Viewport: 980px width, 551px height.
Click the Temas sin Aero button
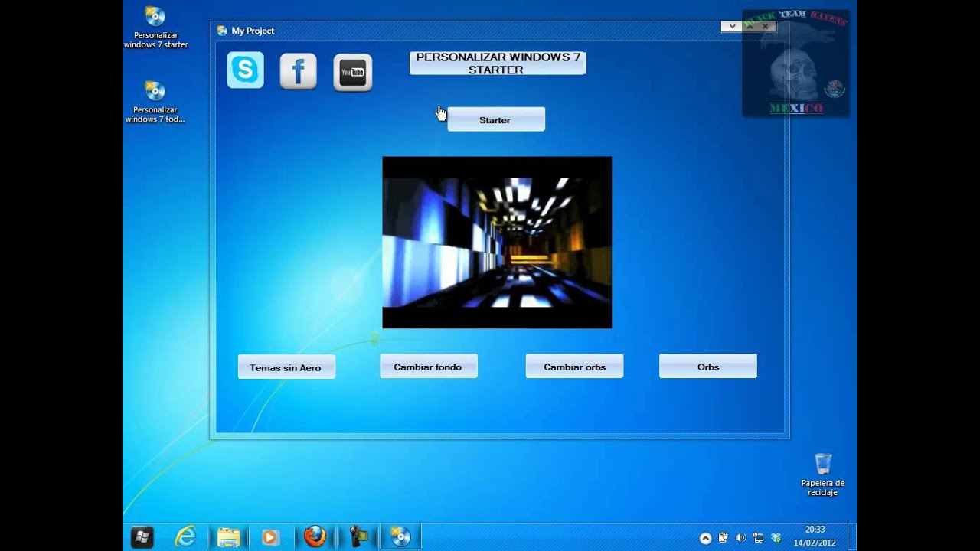[286, 367]
